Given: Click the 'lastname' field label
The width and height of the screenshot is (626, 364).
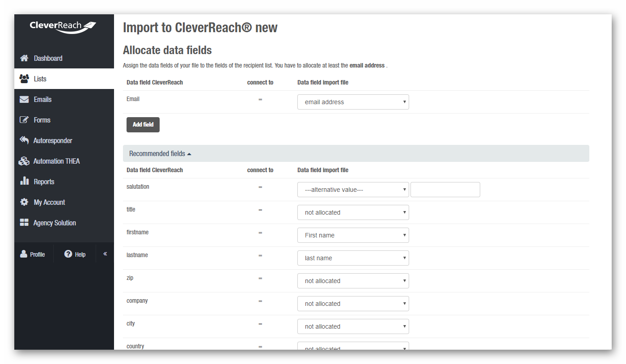Looking at the screenshot, I should tap(137, 255).
